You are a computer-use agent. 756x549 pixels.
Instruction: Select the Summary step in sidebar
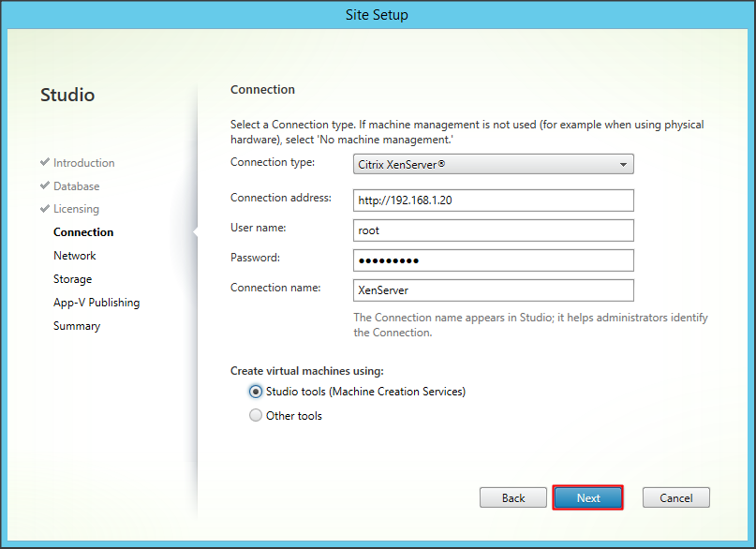click(x=77, y=326)
